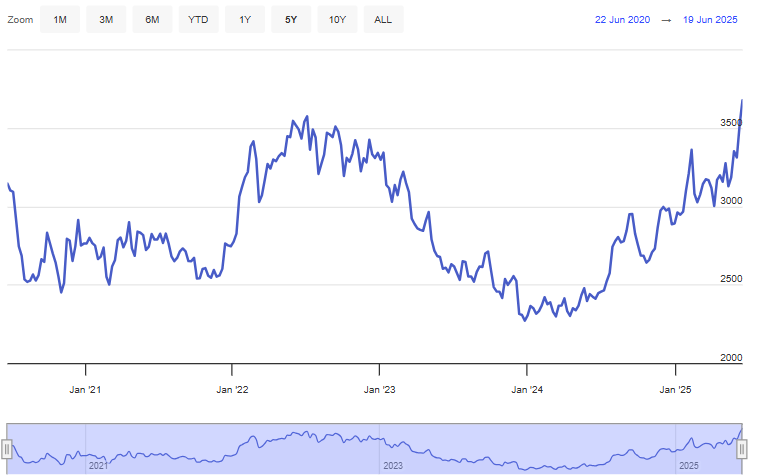Click the Jan '24 x-axis label
Viewport: 766px width, 476px height.
(527, 389)
